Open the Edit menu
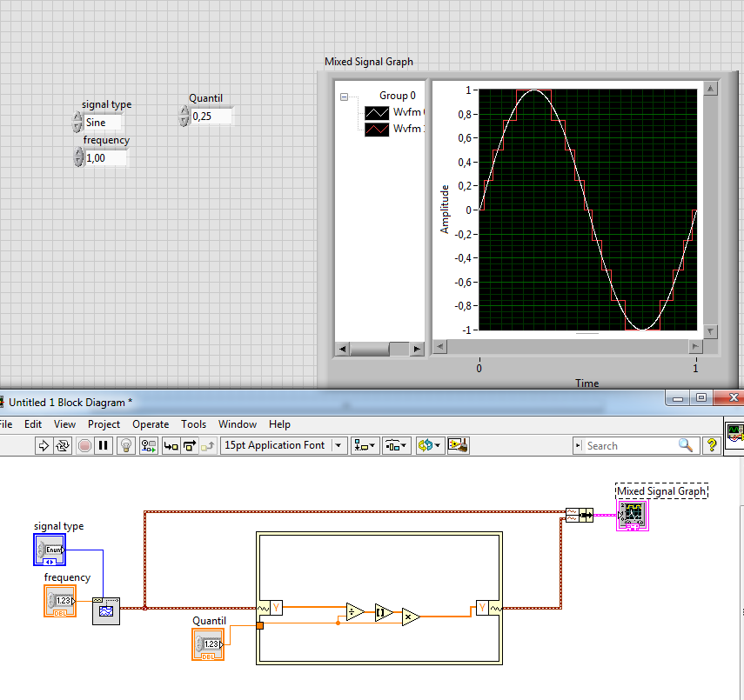744x700 pixels. coord(33,424)
